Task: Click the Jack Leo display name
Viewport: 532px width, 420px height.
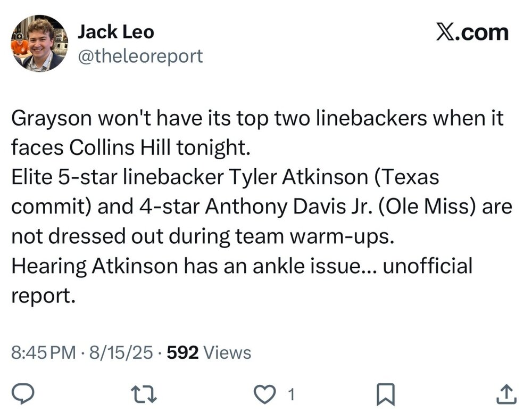Action: click(115, 32)
